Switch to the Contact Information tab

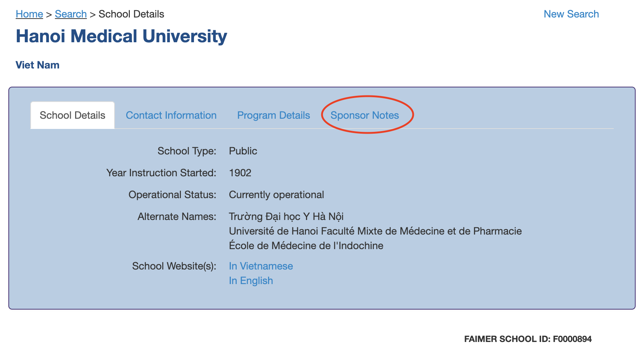171,115
